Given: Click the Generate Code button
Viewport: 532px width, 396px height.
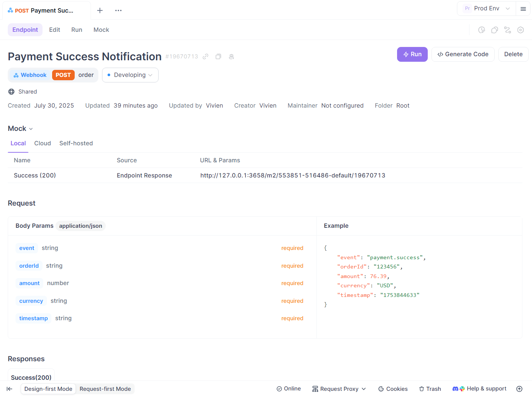Looking at the screenshot, I should (x=463, y=54).
